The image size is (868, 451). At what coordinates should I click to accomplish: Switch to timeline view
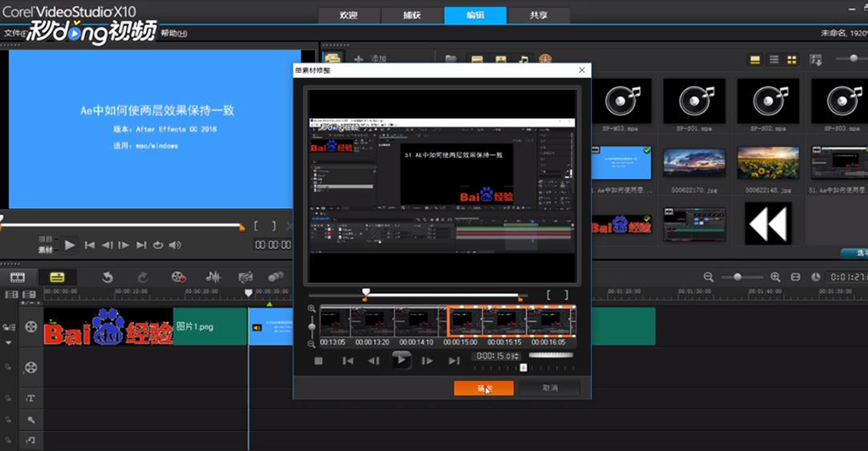(57, 278)
